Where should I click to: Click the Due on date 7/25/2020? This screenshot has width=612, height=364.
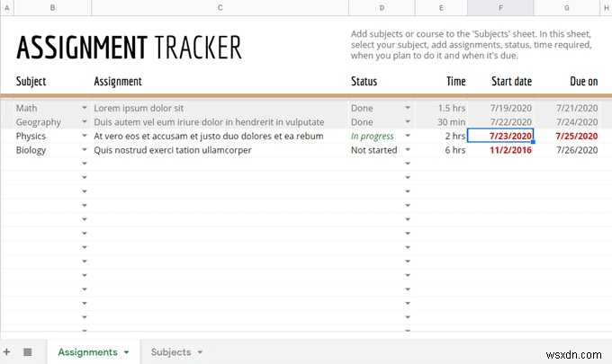tap(577, 136)
